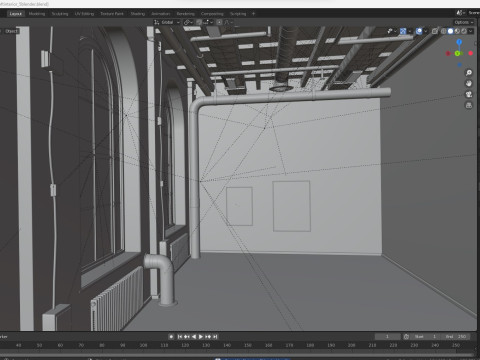Switch perspective/orthographic view icon
The image size is (480, 360).
click(x=469, y=105)
